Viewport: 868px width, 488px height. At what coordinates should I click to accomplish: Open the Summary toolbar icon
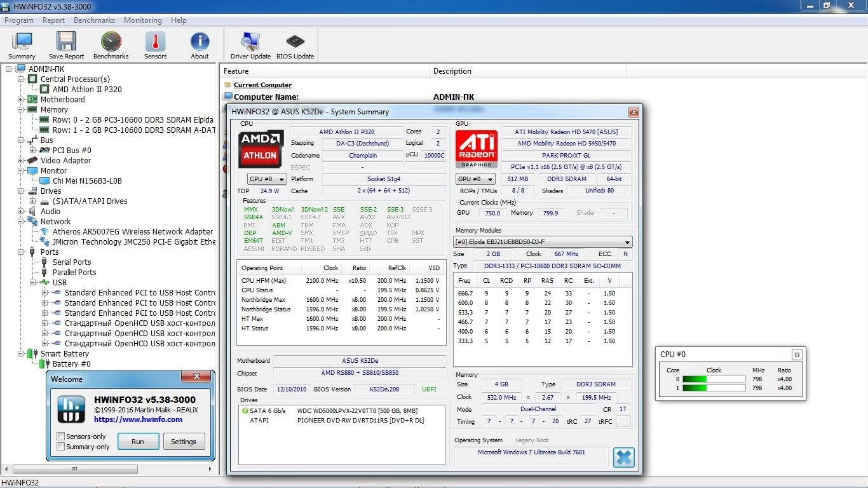click(22, 46)
